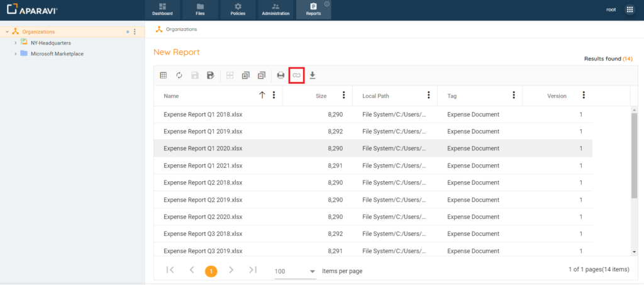Go to the Administration tab
644x285 pixels.
pyautogui.click(x=275, y=9)
